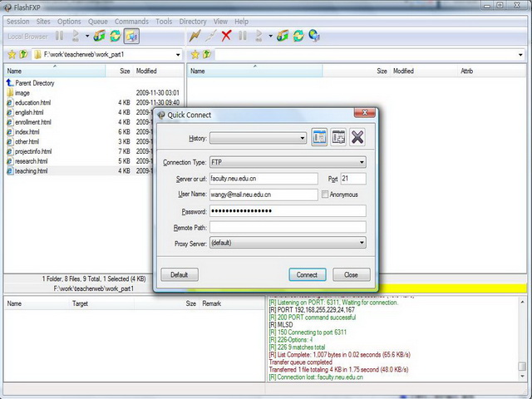This screenshot has height=399, width=532.
Task: Click the log pane scrollbar up arrow
Action: coord(523,302)
